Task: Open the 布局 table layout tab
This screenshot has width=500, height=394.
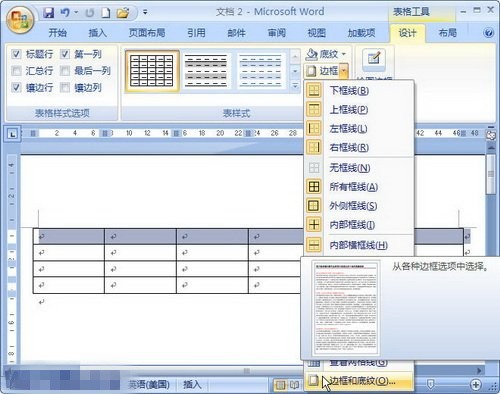Action: coord(448,33)
